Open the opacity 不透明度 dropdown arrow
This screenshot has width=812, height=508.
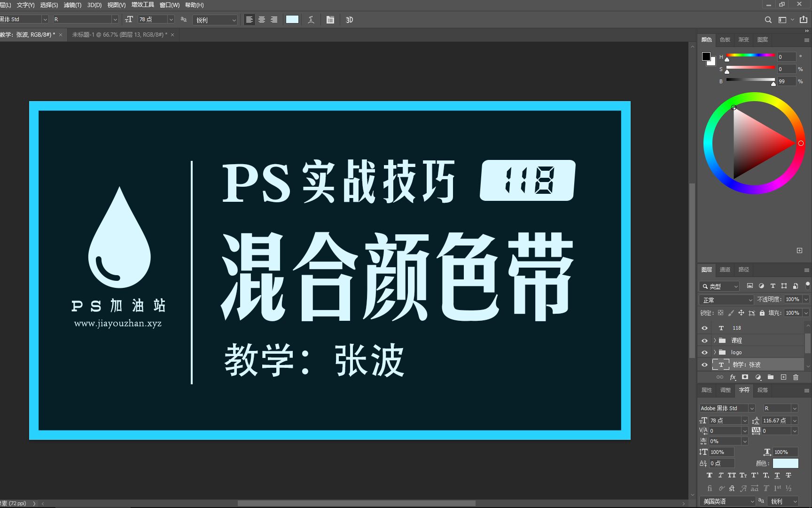[806, 300]
